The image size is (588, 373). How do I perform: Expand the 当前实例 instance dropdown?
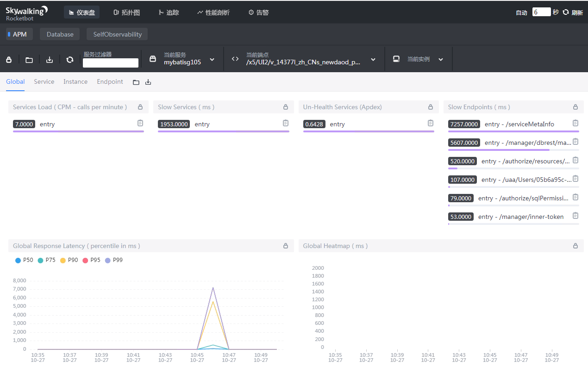coord(441,59)
